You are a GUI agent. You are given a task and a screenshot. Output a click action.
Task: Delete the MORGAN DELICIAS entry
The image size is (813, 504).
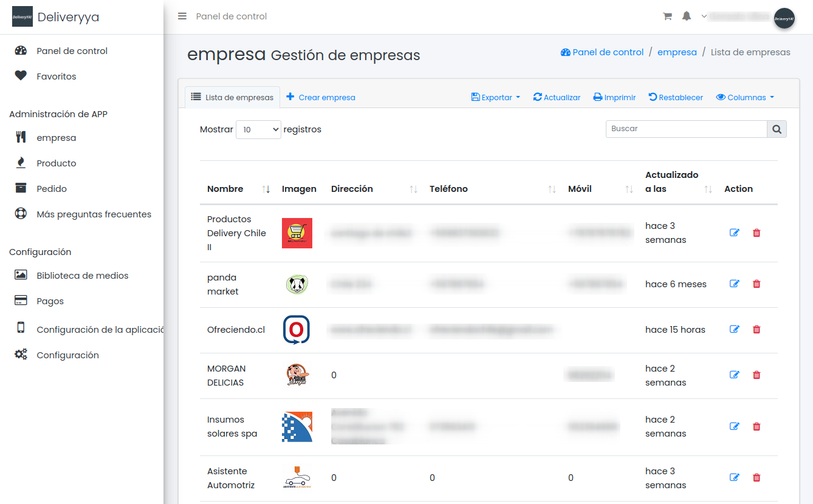[x=756, y=375]
